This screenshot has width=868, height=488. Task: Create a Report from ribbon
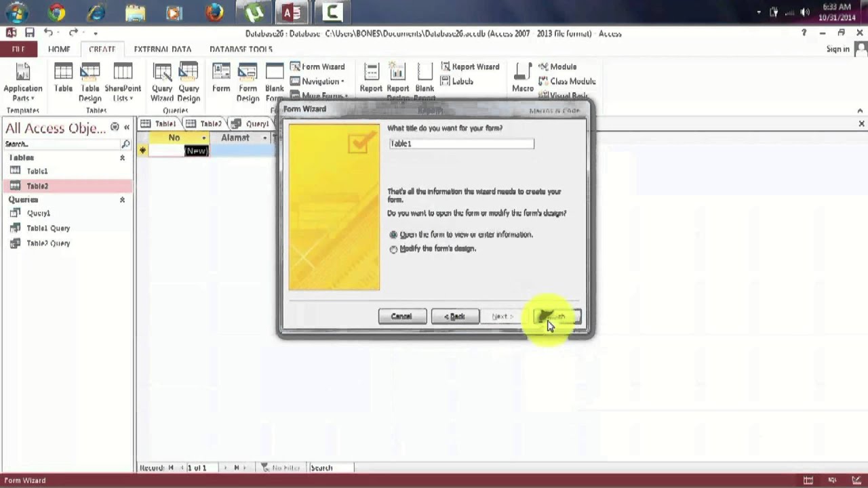[x=371, y=79]
